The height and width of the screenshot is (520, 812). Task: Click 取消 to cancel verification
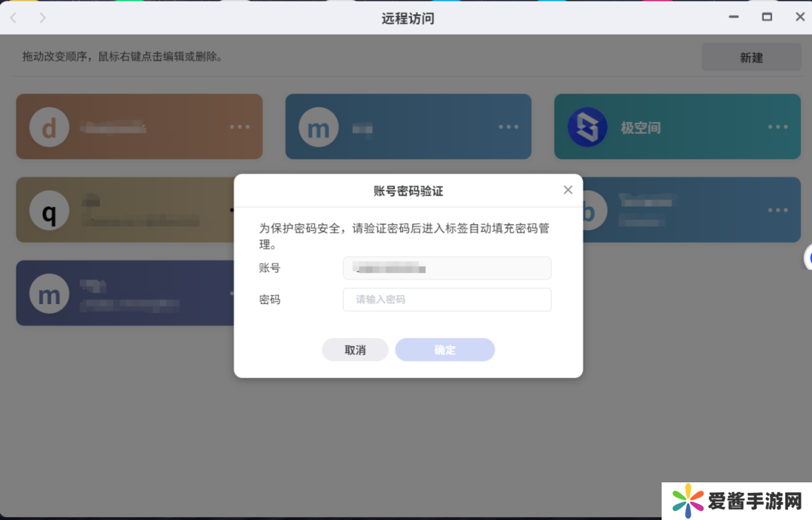point(355,350)
